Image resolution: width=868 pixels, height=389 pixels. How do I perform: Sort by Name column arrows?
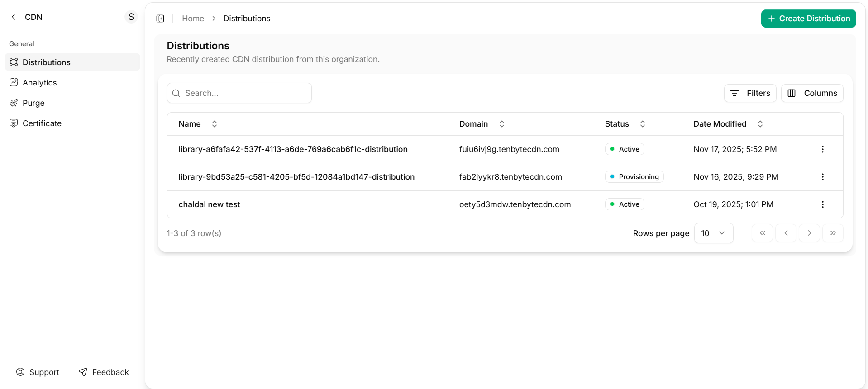[x=215, y=124]
